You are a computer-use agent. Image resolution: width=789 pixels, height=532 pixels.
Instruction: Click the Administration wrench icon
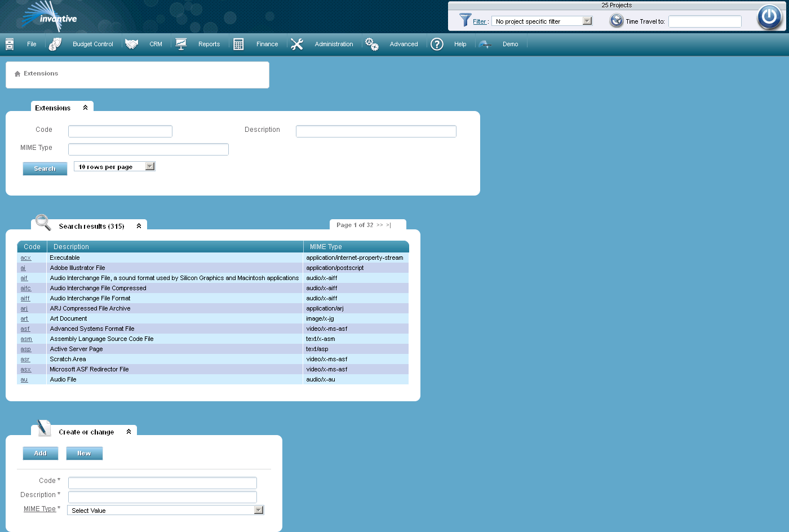(297, 43)
